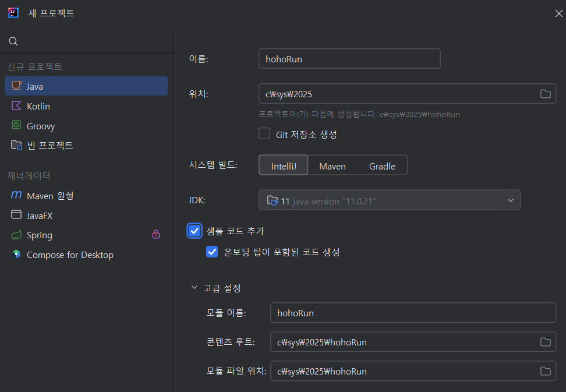Select IntelliJ build system
This screenshot has width=566, height=392.
[x=284, y=165]
